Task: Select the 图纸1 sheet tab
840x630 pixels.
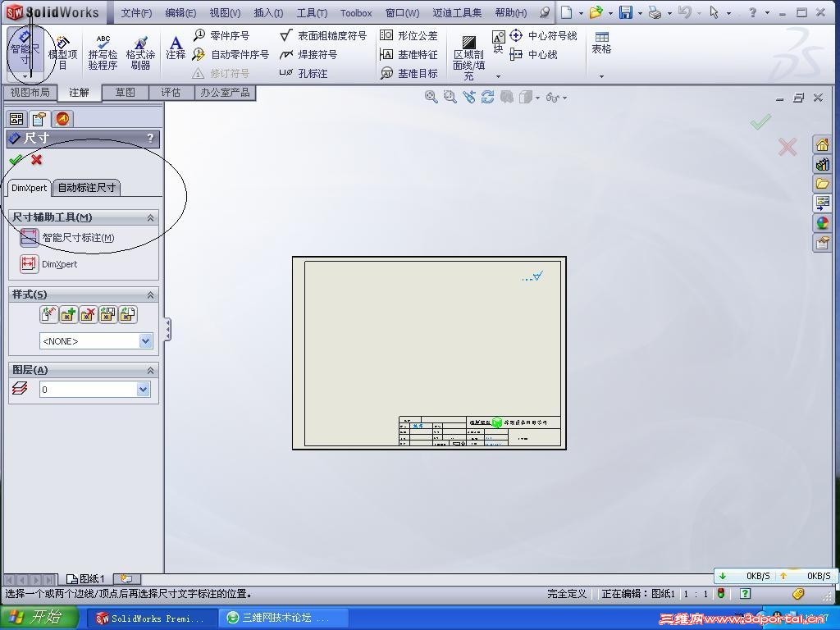Action: pyautogui.click(x=85, y=579)
